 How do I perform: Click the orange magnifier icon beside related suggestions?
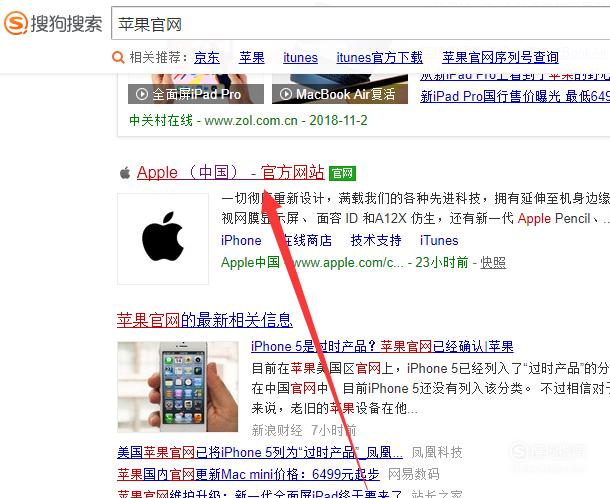(x=118, y=58)
